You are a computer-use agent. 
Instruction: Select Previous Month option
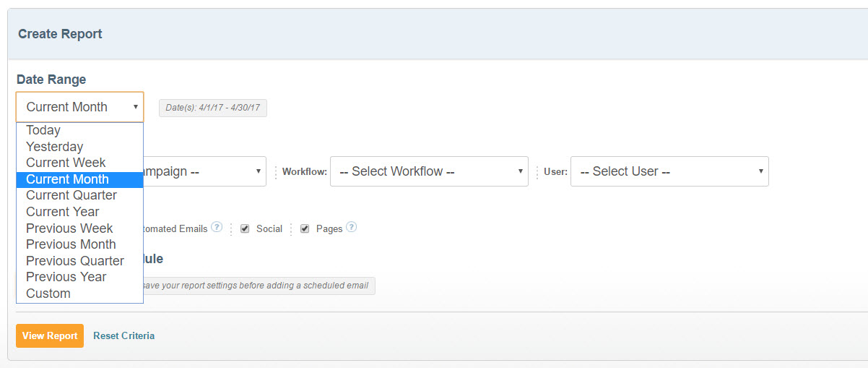pos(79,244)
